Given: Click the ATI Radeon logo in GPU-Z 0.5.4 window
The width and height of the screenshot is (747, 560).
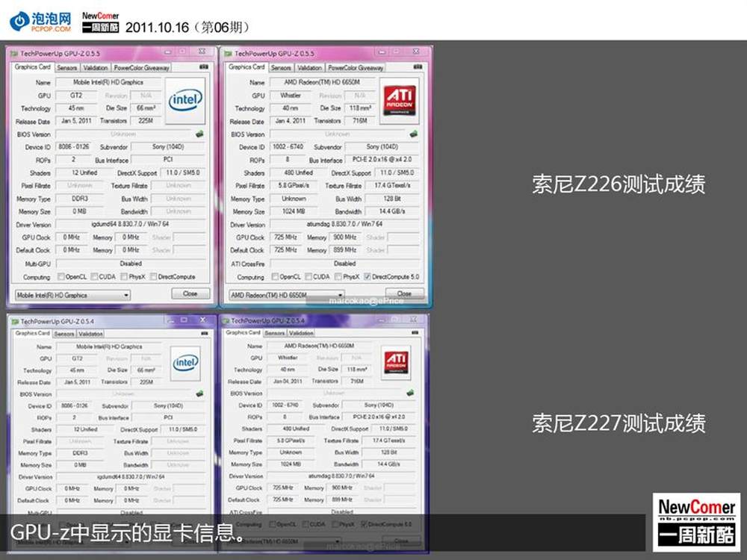Looking at the screenshot, I should 396,363.
